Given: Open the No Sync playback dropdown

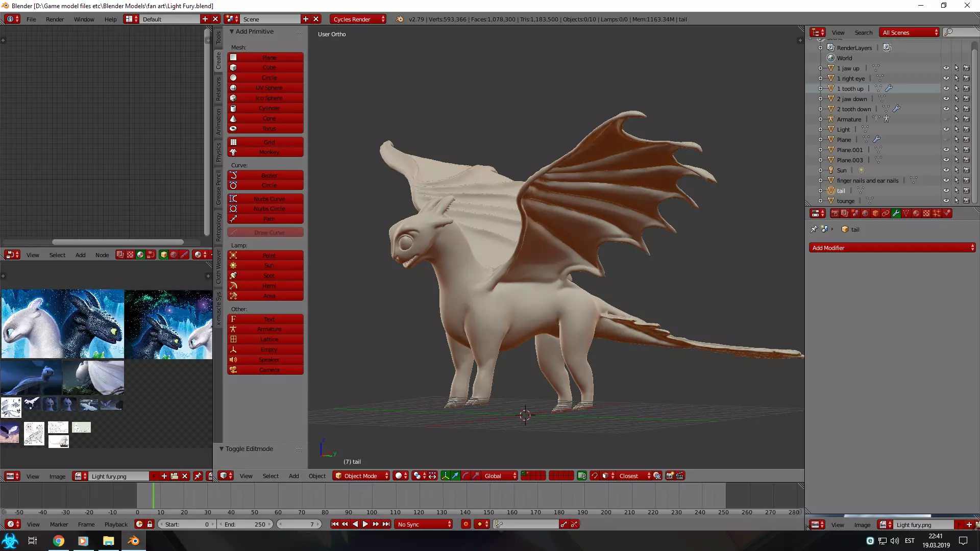Looking at the screenshot, I should (x=423, y=524).
